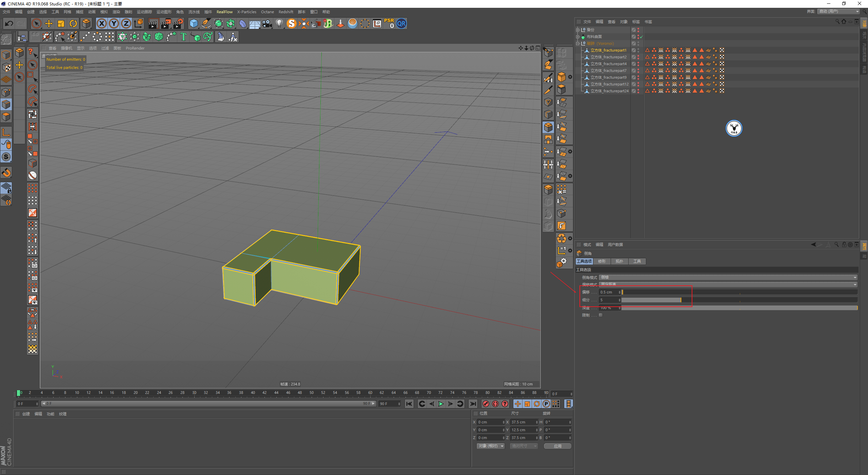This screenshot has height=475, width=868.
Task: Collapse the 破碎 (Voronoi) tree
Action: (578, 43)
